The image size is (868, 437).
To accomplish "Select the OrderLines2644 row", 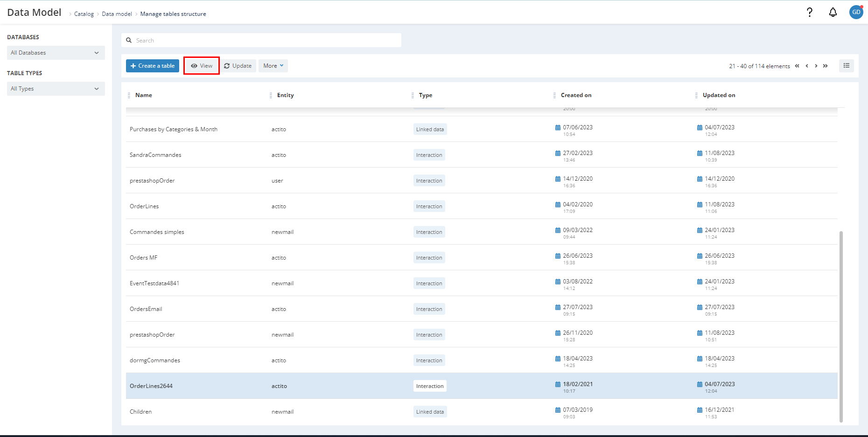I will [482, 386].
